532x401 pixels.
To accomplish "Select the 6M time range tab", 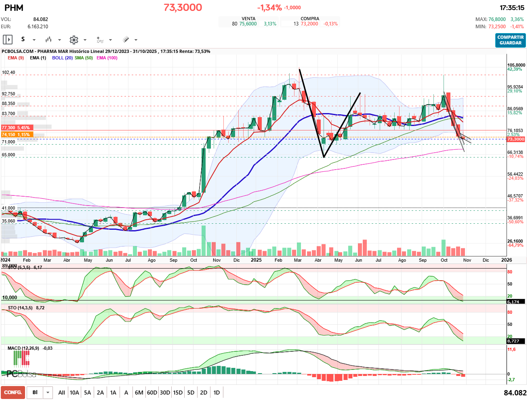I will tap(139, 393).
